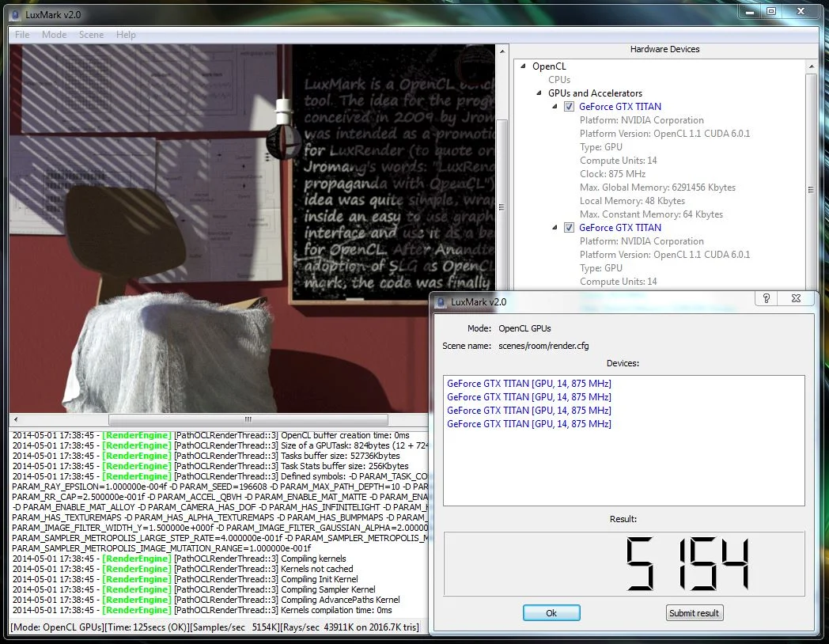Select the first GeForce GTX TITAN row in Devices list

[529, 384]
